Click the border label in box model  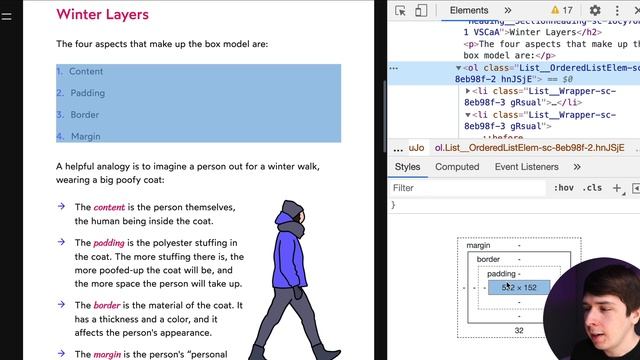tap(488, 259)
